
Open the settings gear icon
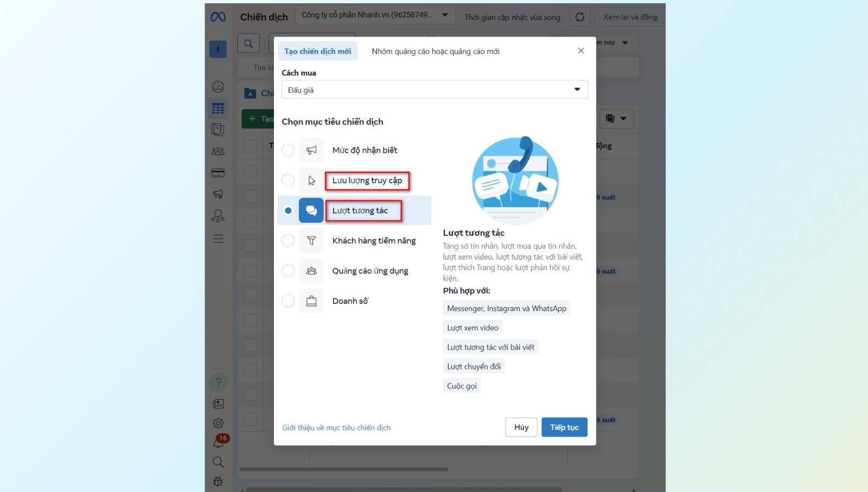click(218, 423)
